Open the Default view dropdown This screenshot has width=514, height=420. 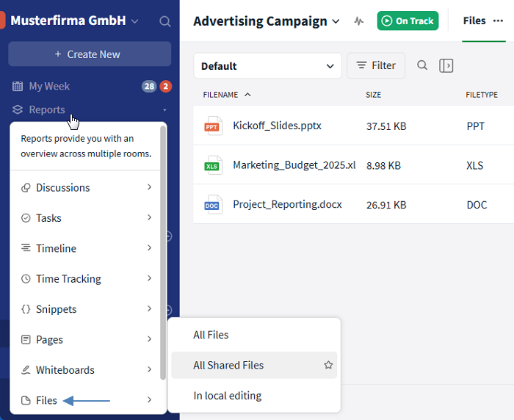(x=267, y=66)
